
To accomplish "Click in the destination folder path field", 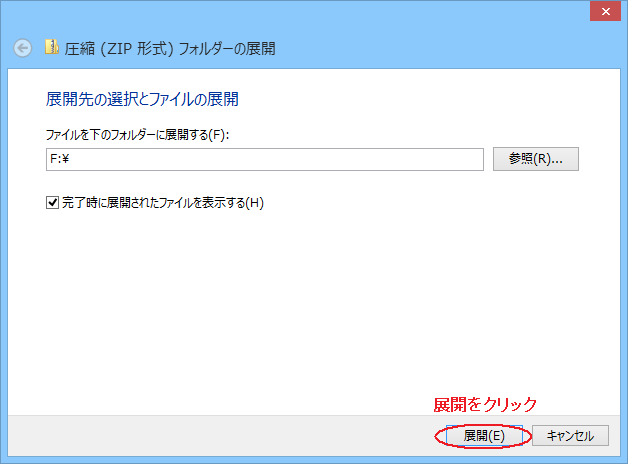I will pyautogui.click(x=264, y=159).
